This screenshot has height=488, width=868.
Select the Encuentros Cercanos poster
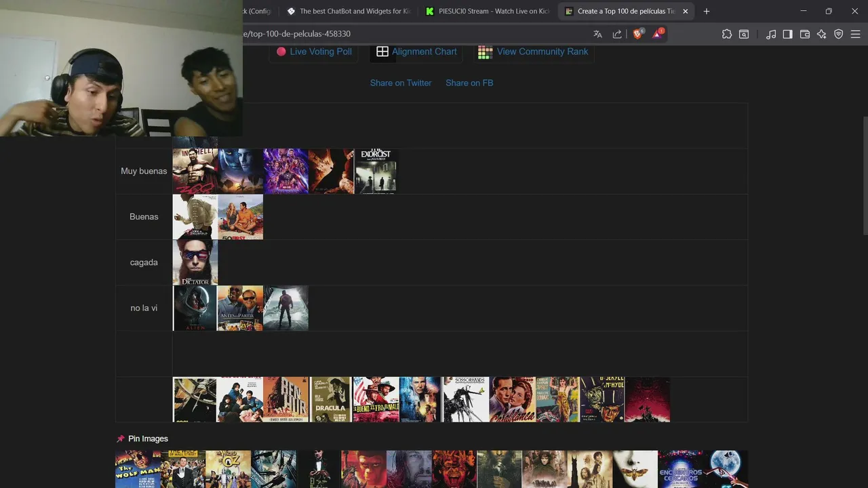point(680,469)
